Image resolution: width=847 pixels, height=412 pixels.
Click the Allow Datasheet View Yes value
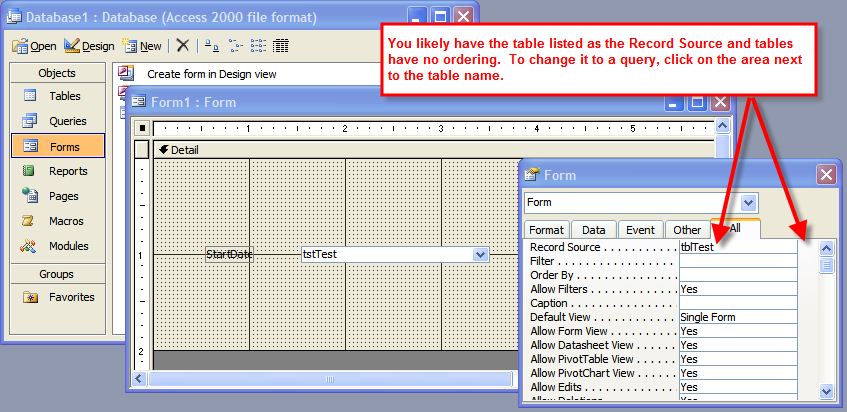(738, 345)
